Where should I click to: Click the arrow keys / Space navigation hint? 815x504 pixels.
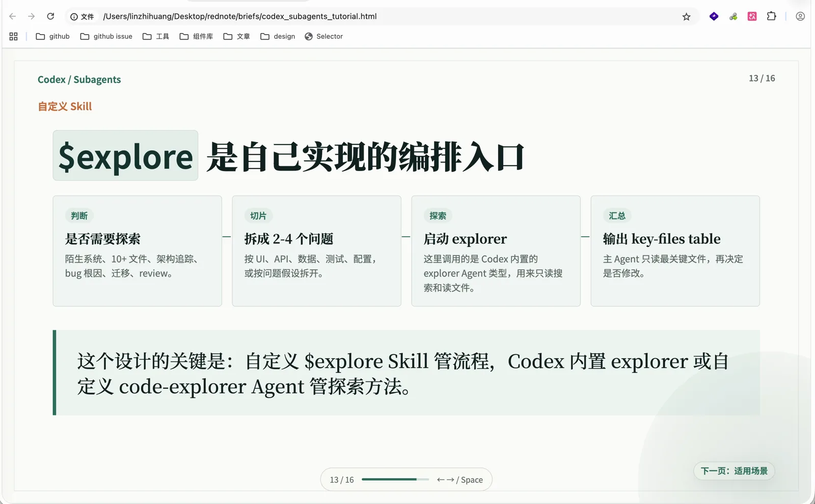pos(460,480)
